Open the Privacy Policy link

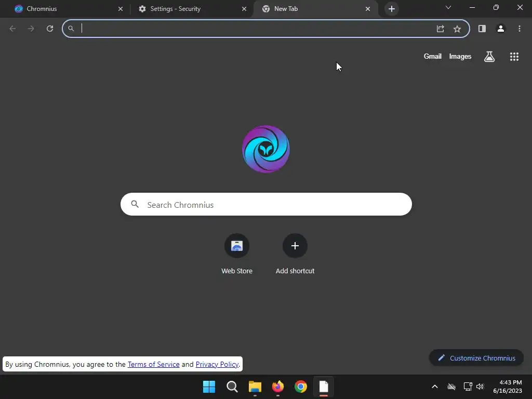click(x=217, y=364)
